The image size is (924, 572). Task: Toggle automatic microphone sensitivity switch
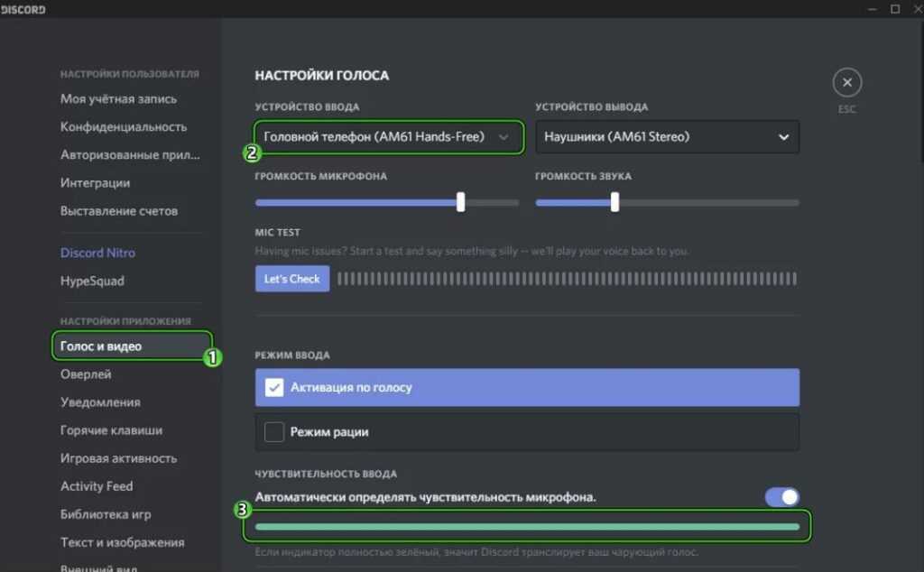click(x=781, y=497)
